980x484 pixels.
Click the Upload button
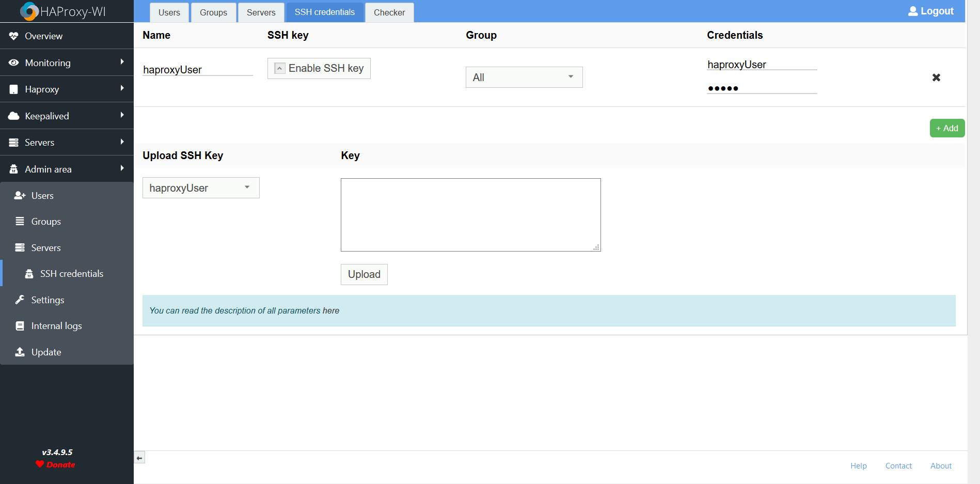pyautogui.click(x=364, y=274)
